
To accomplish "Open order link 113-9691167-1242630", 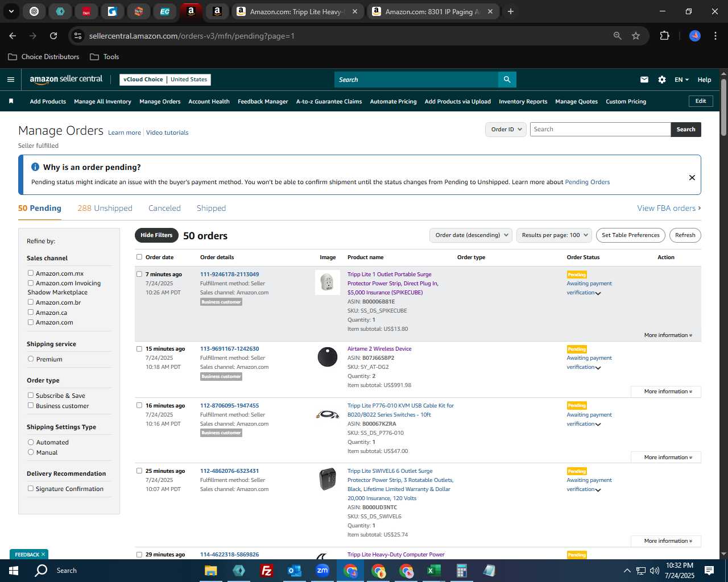I will 229,349.
